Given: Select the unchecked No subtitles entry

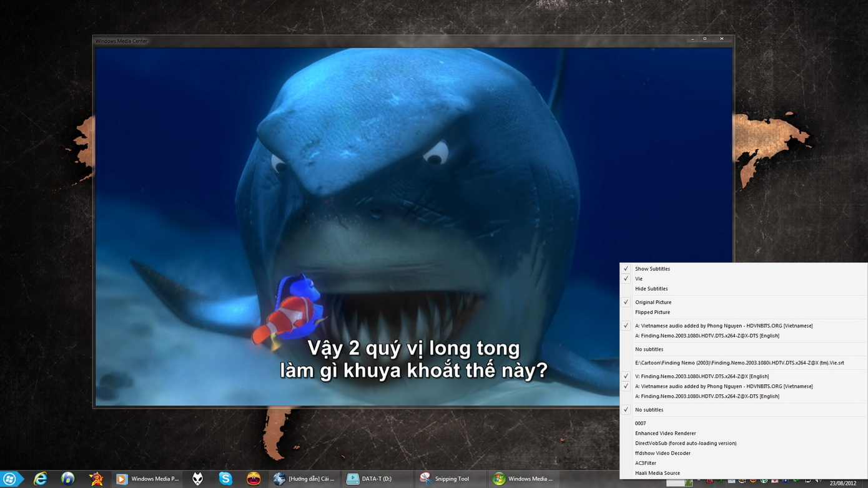Looking at the screenshot, I should click(x=743, y=349).
